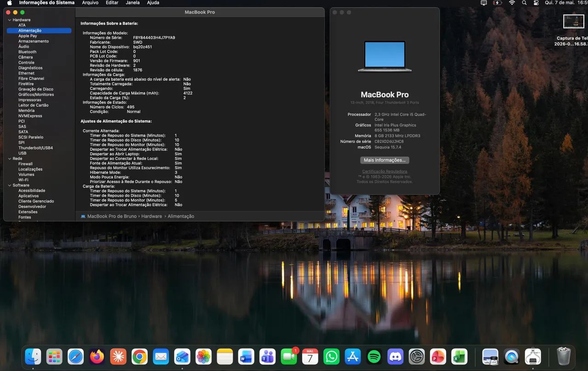The image size is (588, 371).
Task: Launch Discord from the Dock
Action: (395, 357)
